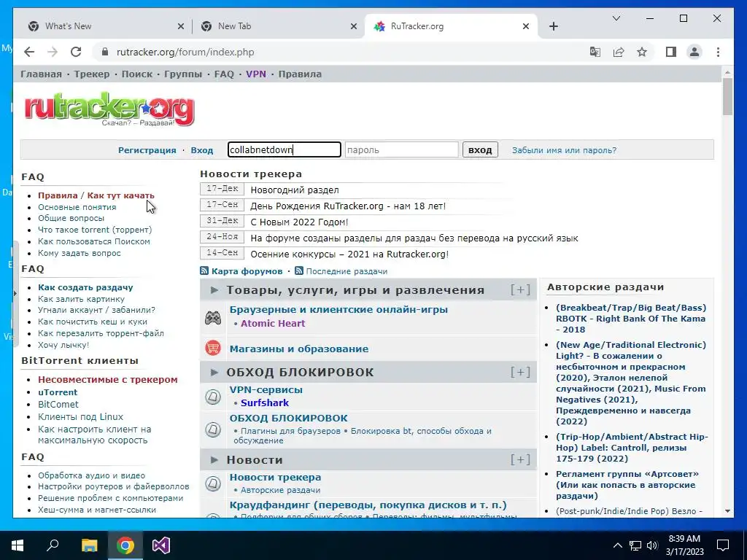747x560 pixels.
Task: Click the gamepad icon for online games
Action: pos(213,318)
